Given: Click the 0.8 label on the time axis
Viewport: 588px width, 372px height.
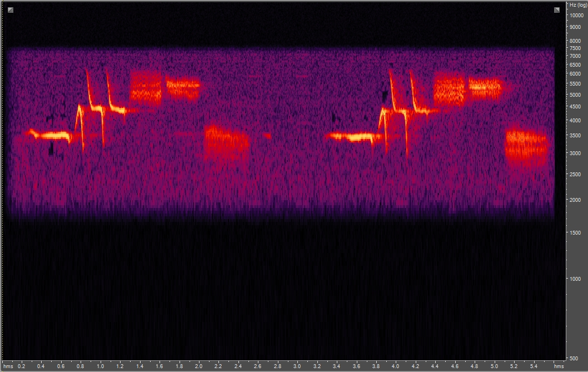Looking at the screenshot, I should click(x=82, y=366).
